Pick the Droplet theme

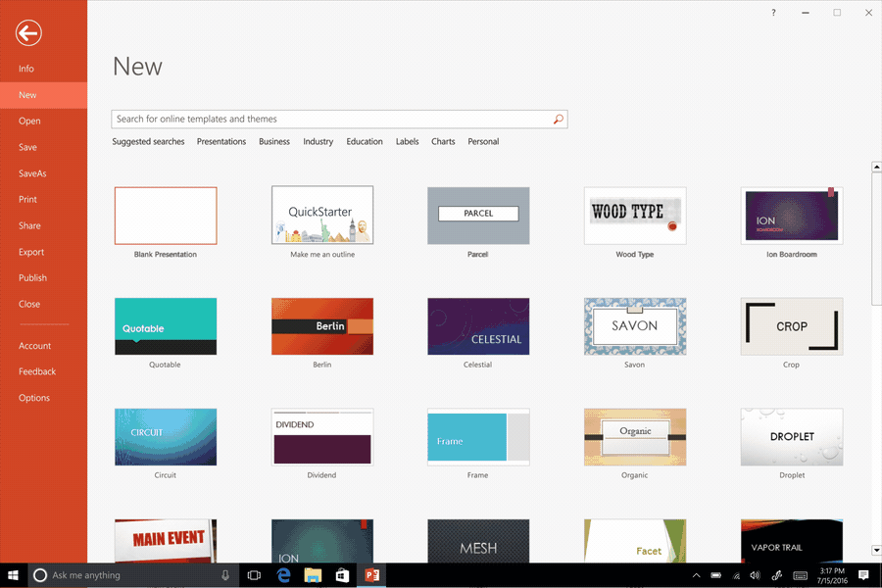click(x=792, y=437)
